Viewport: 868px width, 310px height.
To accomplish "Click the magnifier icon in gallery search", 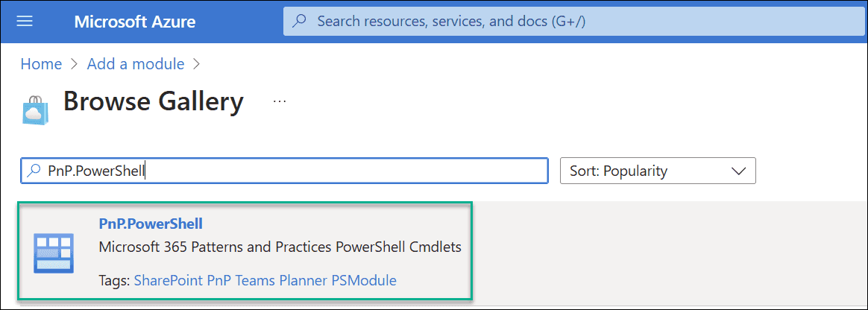I will pos(34,171).
